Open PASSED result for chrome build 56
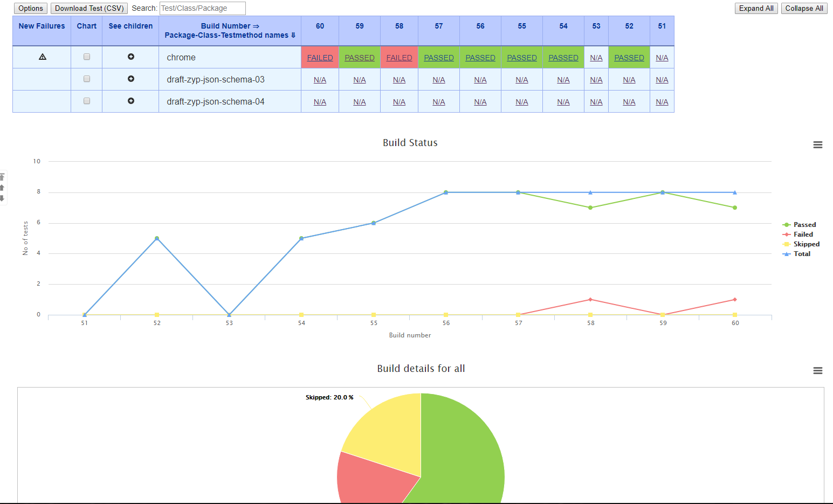Screen dimensions: 833x504 coord(480,58)
